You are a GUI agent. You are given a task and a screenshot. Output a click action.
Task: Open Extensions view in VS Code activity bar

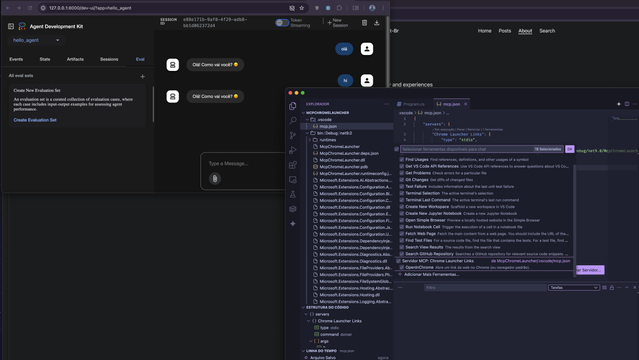pyautogui.click(x=293, y=165)
